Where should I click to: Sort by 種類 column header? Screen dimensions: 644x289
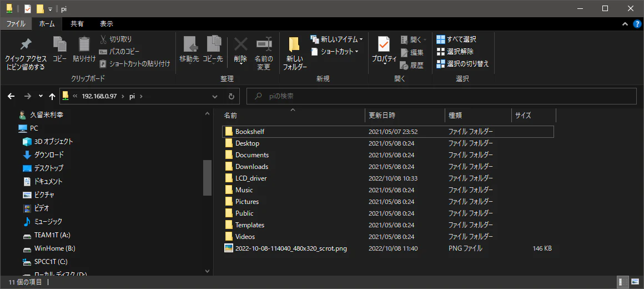[478, 116]
